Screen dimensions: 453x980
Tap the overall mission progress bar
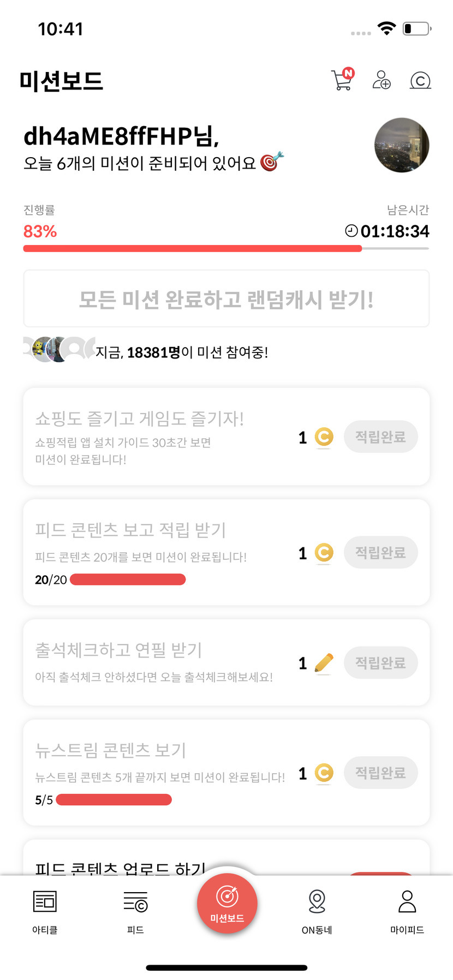coord(226,249)
